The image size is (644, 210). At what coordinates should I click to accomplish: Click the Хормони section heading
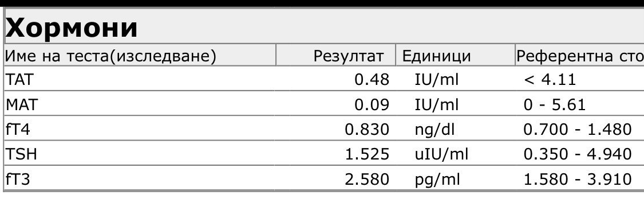72,28
